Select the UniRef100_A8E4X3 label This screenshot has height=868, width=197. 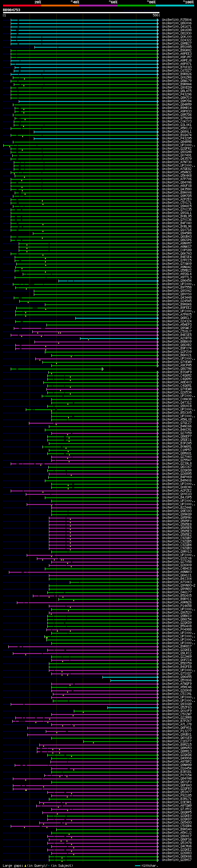pos(176,382)
